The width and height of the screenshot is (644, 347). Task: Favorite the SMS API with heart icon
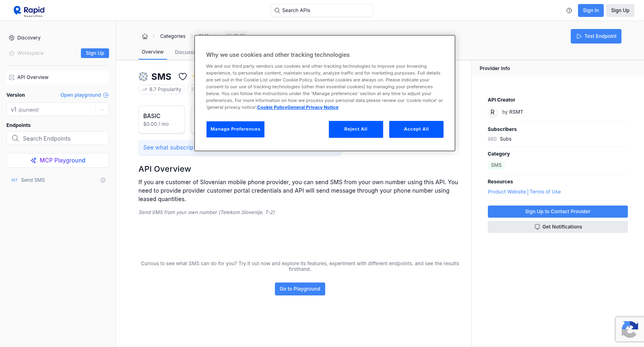pyautogui.click(x=183, y=77)
